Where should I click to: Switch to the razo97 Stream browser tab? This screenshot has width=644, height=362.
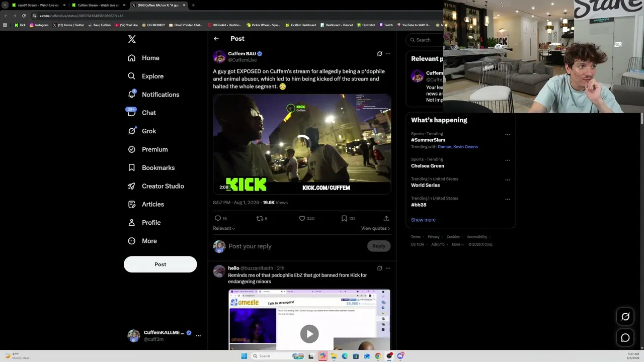[39, 5]
